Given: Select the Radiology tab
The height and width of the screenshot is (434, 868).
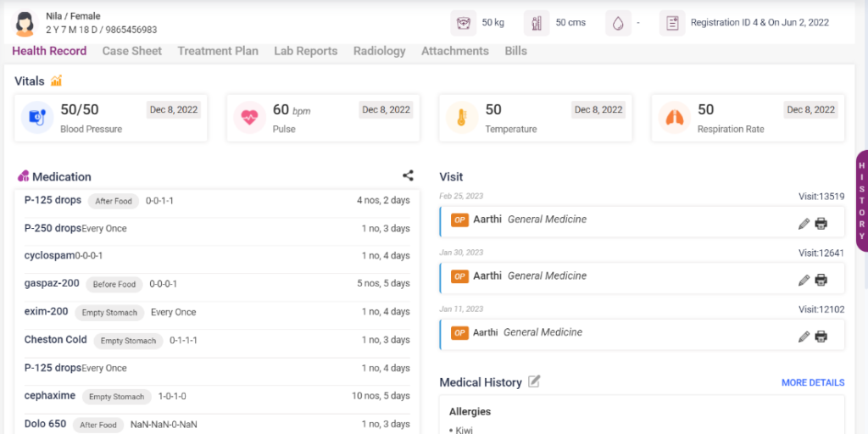Looking at the screenshot, I should tap(379, 51).
